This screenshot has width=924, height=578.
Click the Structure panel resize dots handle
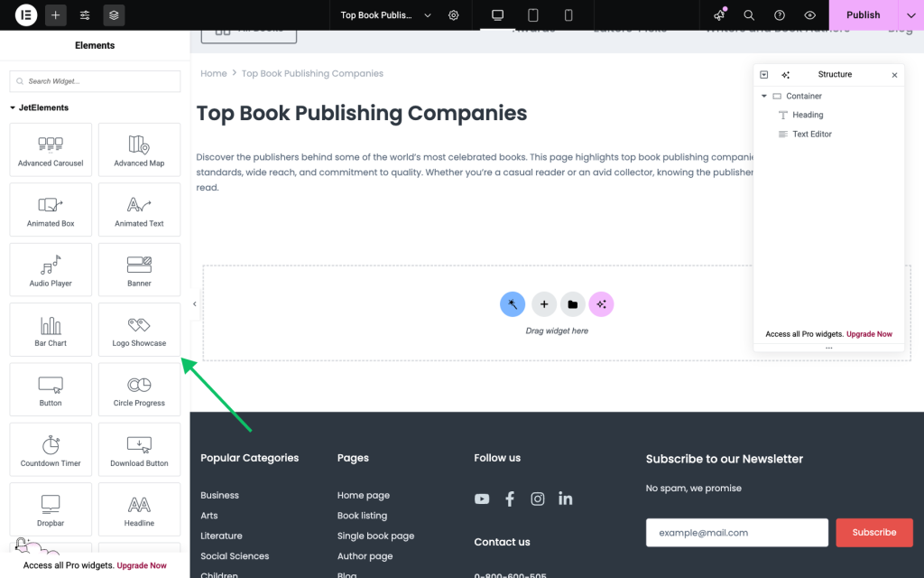coord(828,348)
